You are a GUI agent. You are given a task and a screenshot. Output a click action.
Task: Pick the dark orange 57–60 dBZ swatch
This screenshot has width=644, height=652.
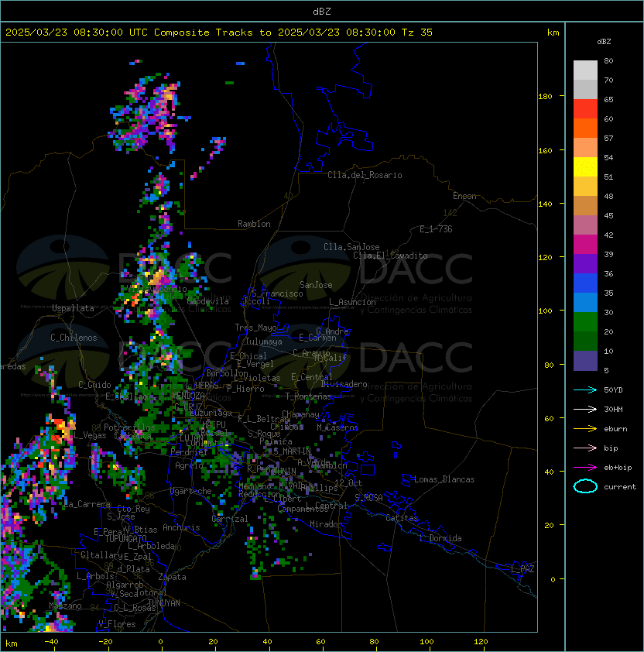pyautogui.click(x=585, y=128)
